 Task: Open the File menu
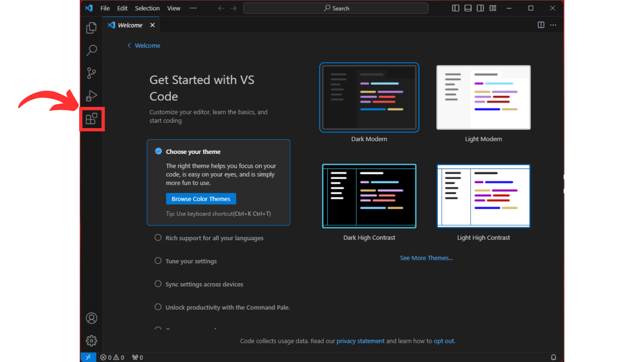(x=105, y=8)
